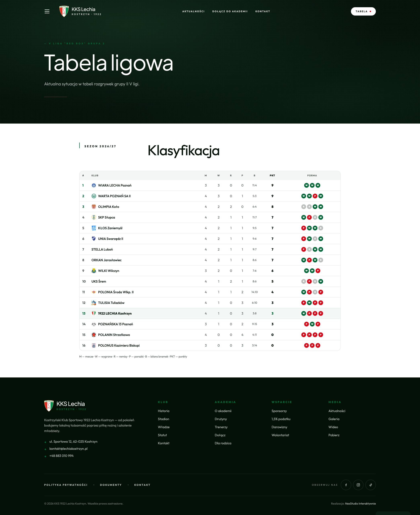Click the TULISIA Tuliszków club crest

pos(94,303)
